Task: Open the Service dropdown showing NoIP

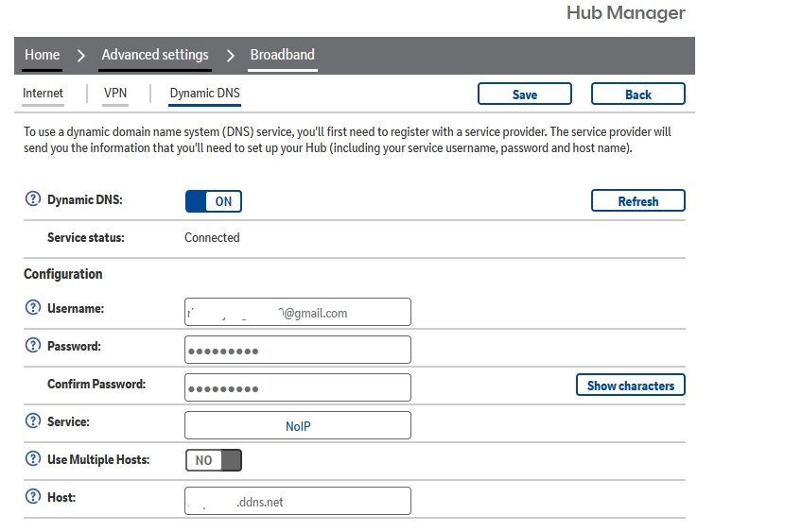Action: pos(298,426)
